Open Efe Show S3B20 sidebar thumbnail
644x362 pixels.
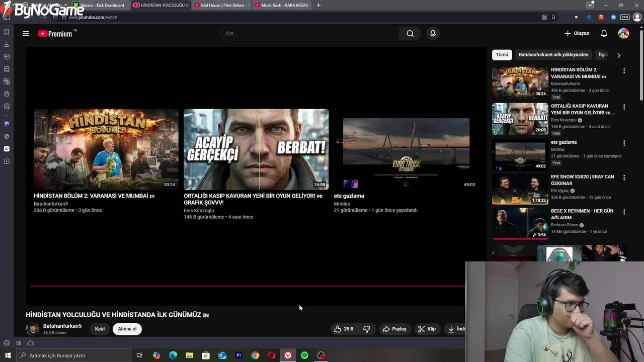click(520, 190)
